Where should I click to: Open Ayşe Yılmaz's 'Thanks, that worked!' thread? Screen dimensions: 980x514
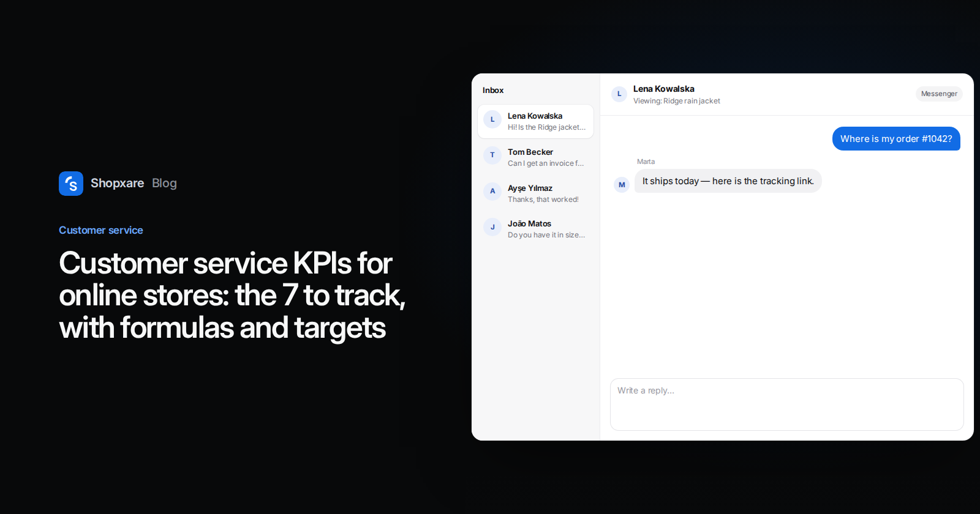click(535, 193)
